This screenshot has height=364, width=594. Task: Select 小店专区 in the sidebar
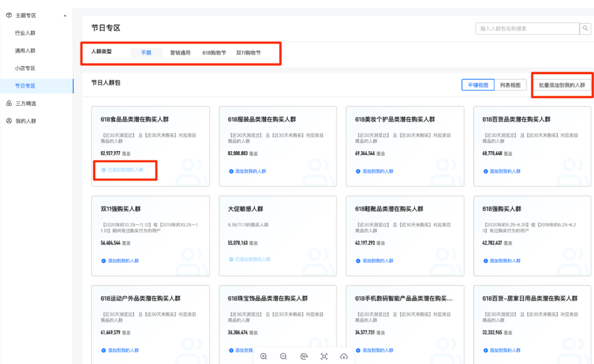26,67
